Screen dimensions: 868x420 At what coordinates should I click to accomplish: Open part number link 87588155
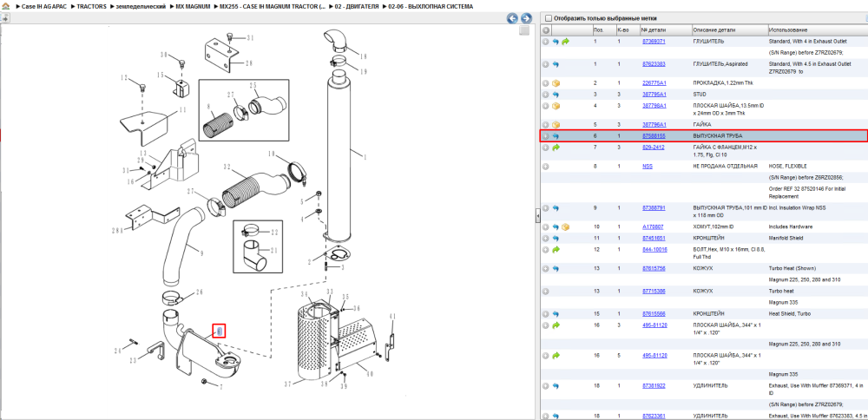[x=654, y=136]
